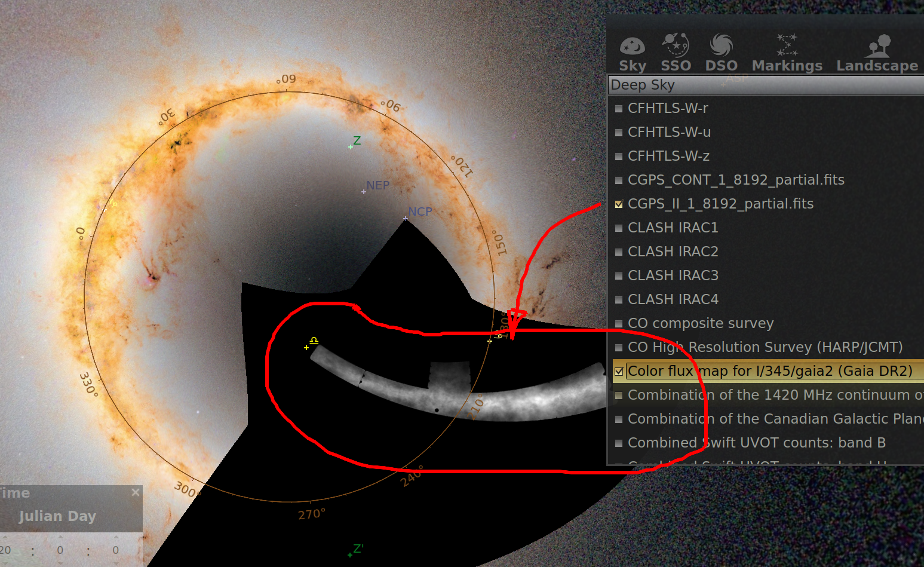
Task: Open the Markings constellation tab
Action: click(787, 53)
